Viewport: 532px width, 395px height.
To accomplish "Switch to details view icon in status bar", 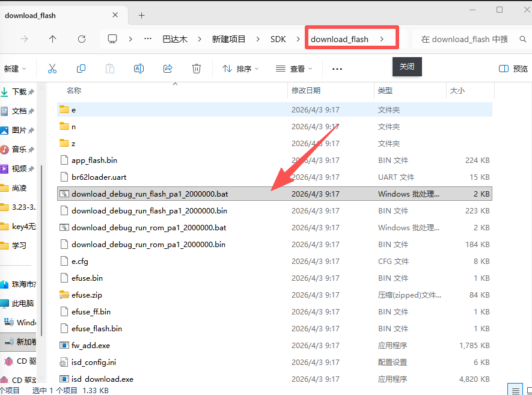I will pyautogui.click(x=515, y=391).
